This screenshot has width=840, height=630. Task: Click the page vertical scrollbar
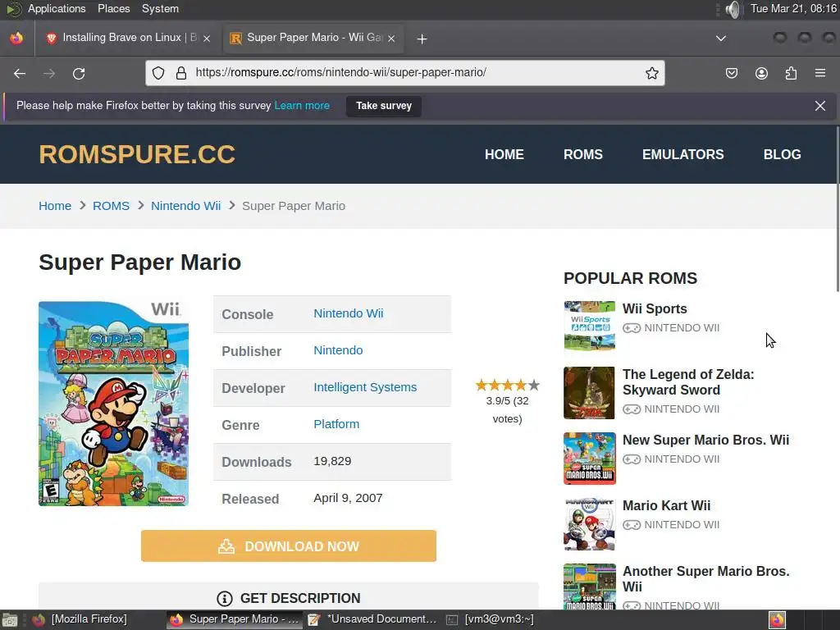pyautogui.click(x=838, y=209)
